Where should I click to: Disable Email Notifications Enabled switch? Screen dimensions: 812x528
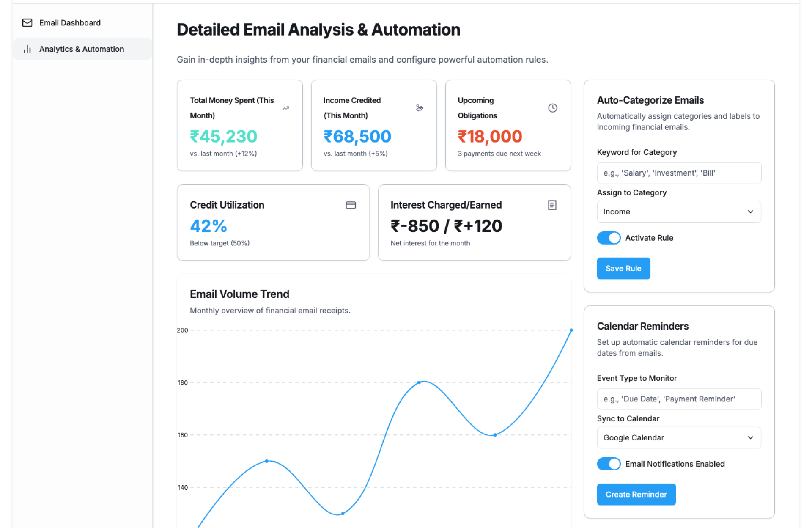609,464
